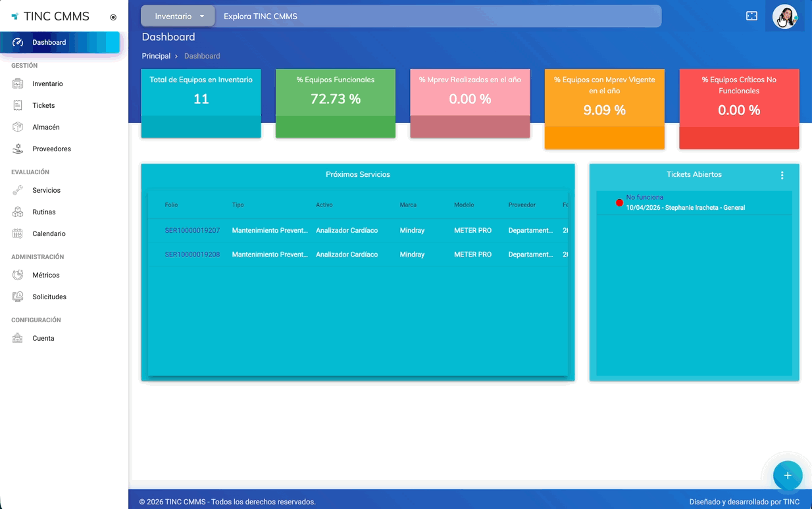812x509 pixels.
Task: Open the Calendario calendar icon
Action: (18, 234)
